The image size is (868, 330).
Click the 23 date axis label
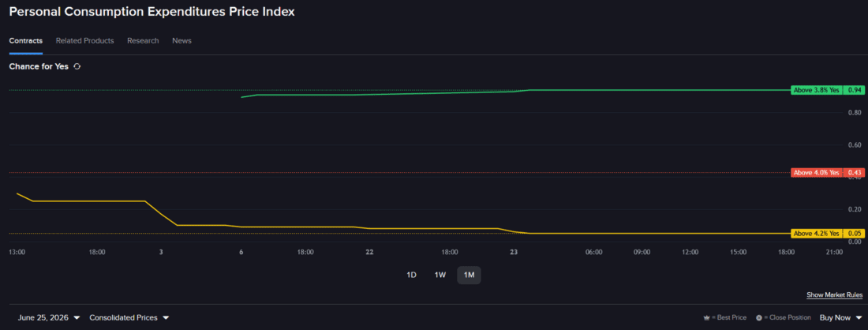[514, 252]
